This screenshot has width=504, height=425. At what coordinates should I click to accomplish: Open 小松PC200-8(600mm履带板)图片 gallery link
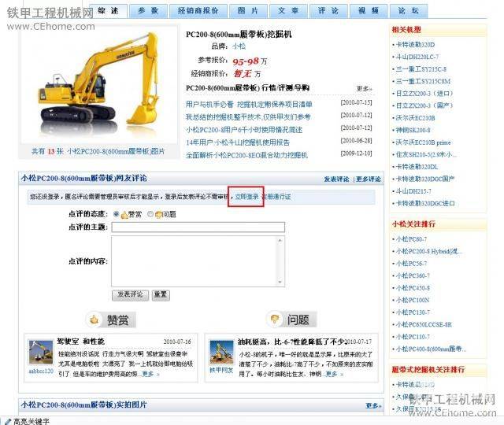coord(116,151)
